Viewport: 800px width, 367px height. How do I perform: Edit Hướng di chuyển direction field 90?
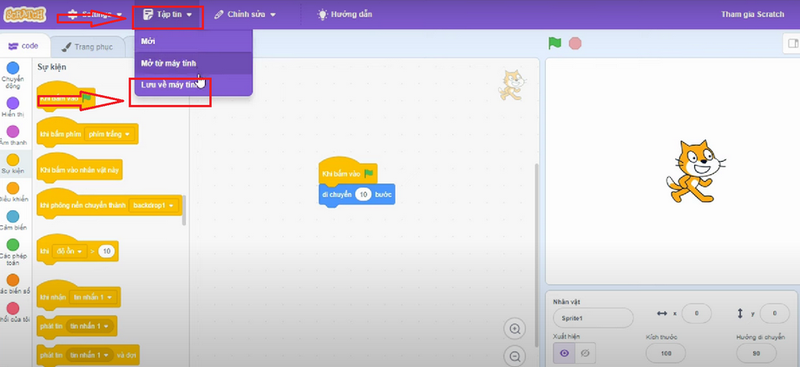click(757, 353)
